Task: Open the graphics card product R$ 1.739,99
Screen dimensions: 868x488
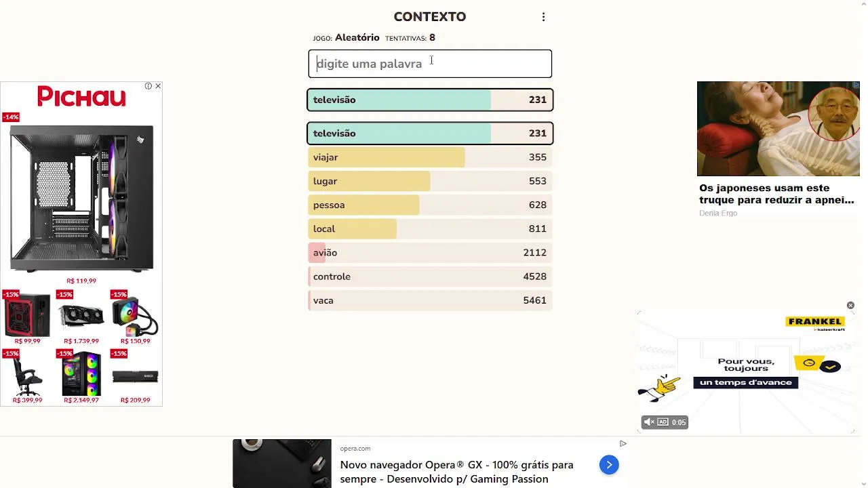Action: [81, 316]
